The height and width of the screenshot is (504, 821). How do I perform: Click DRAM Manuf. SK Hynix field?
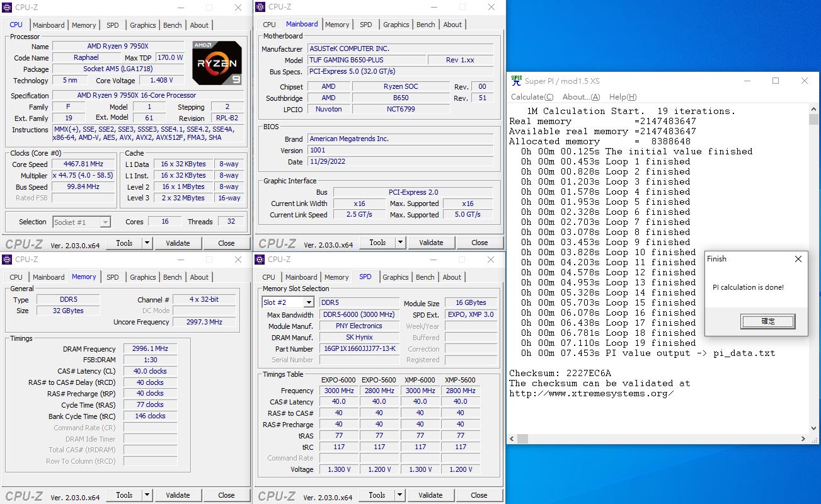tap(359, 338)
